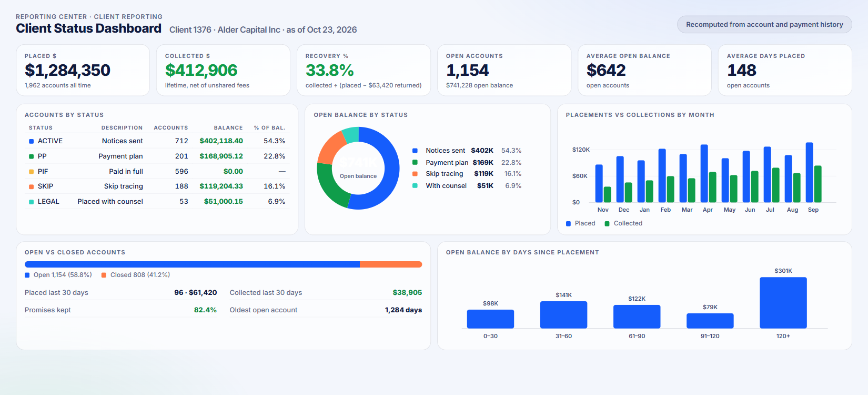This screenshot has height=395, width=868.
Task: Click the 'Placed with counsel' description cell
Action: 110,202
